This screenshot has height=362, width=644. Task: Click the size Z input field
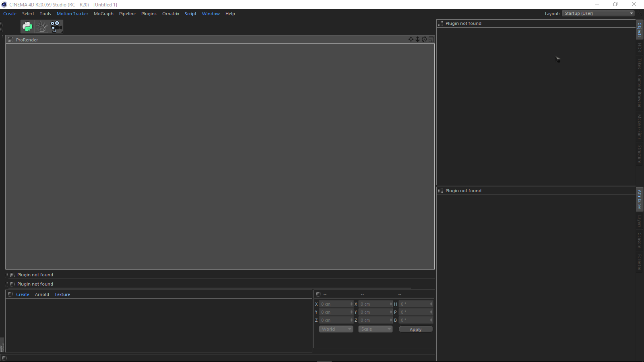376,320
